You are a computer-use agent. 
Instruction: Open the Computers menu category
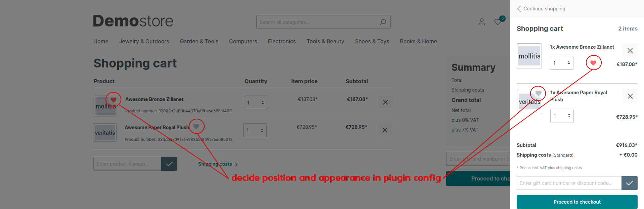pos(243,41)
